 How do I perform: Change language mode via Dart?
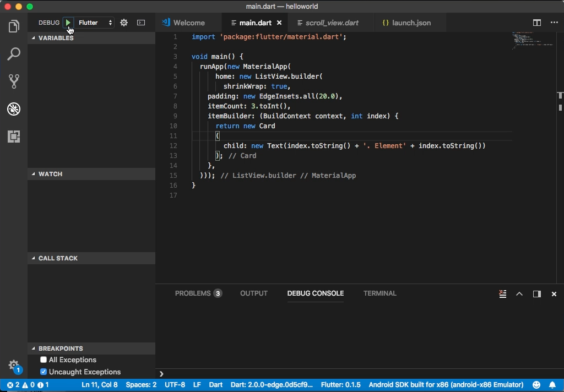216,385
